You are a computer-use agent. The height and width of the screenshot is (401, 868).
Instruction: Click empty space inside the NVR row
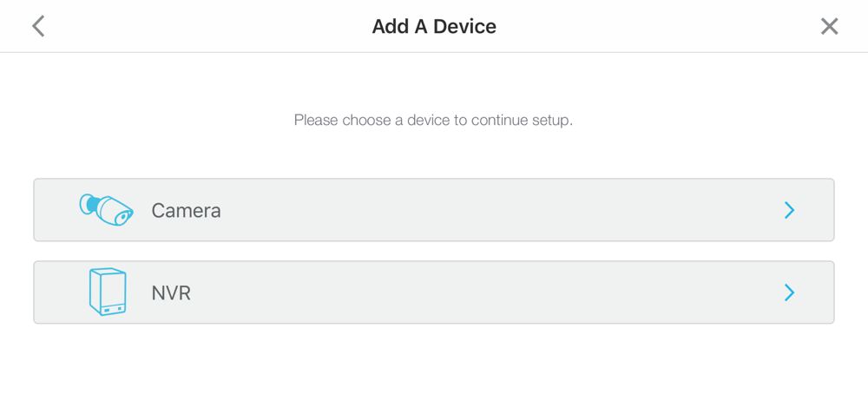coord(521,293)
